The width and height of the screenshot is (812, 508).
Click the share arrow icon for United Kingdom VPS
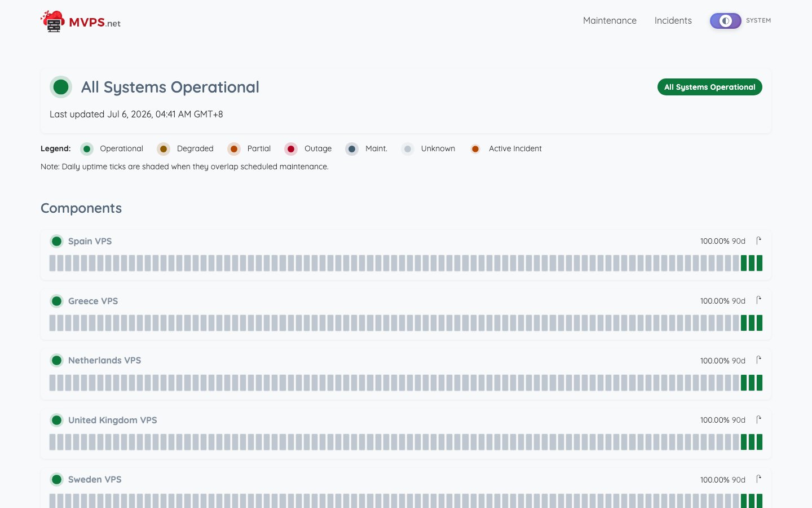pyautogui.click(x=758, y=419)
